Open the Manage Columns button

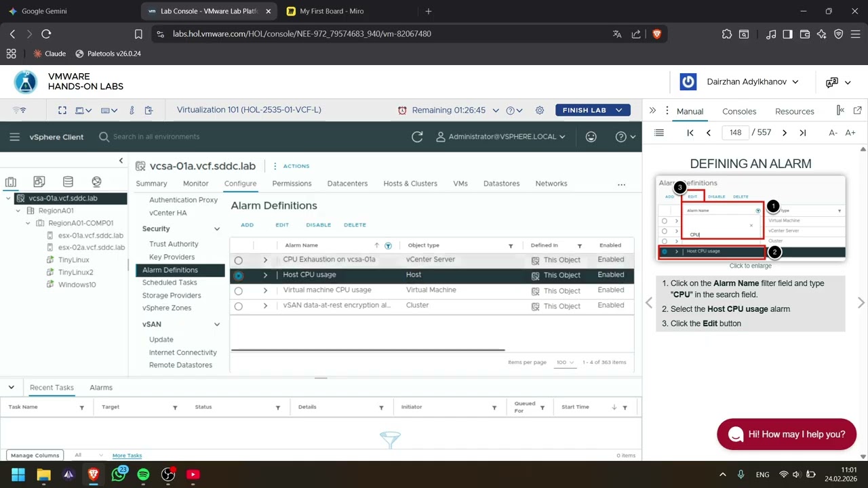[x=35, y=455]
